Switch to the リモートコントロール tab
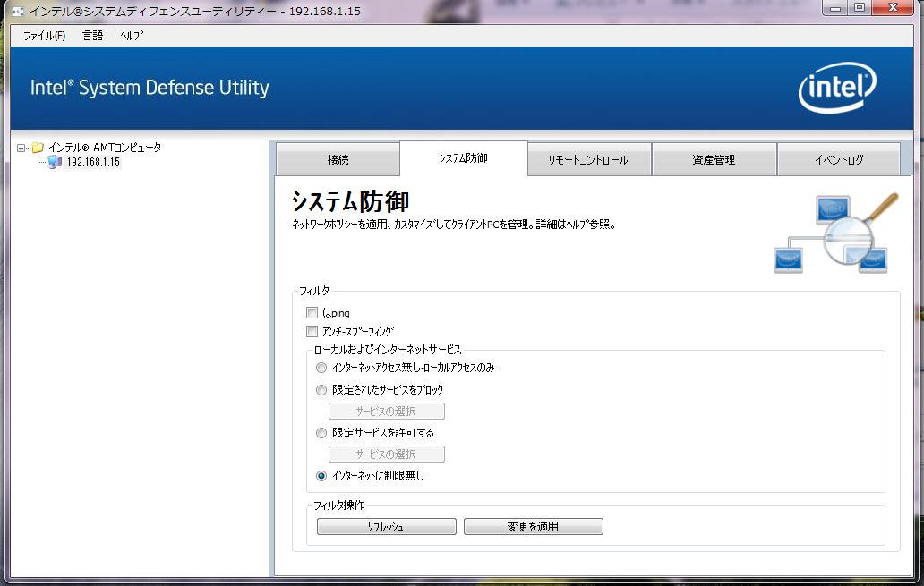Viewport: 924px width, 586px height. [x=589, y=159]
